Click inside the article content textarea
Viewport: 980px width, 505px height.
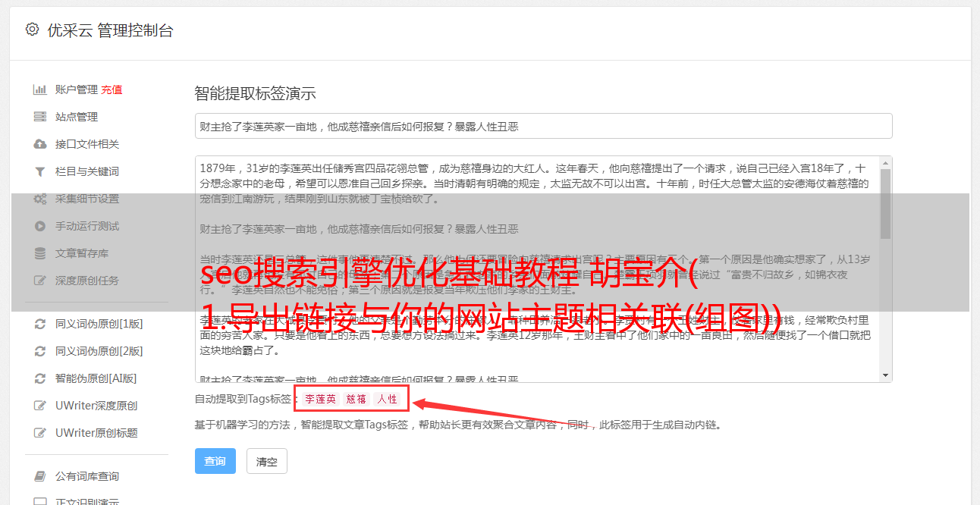click(537, 269)
